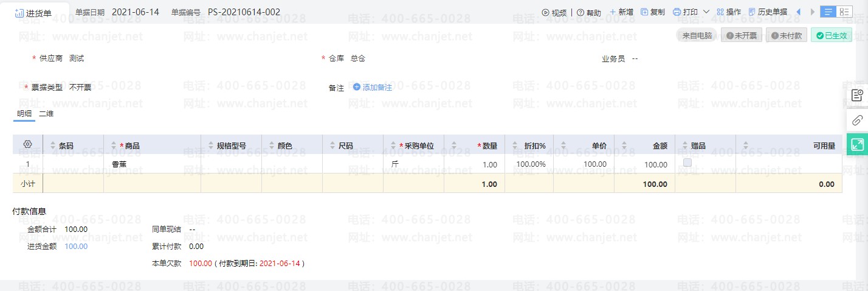Click the warehouse field 总仓

(358, 58)
